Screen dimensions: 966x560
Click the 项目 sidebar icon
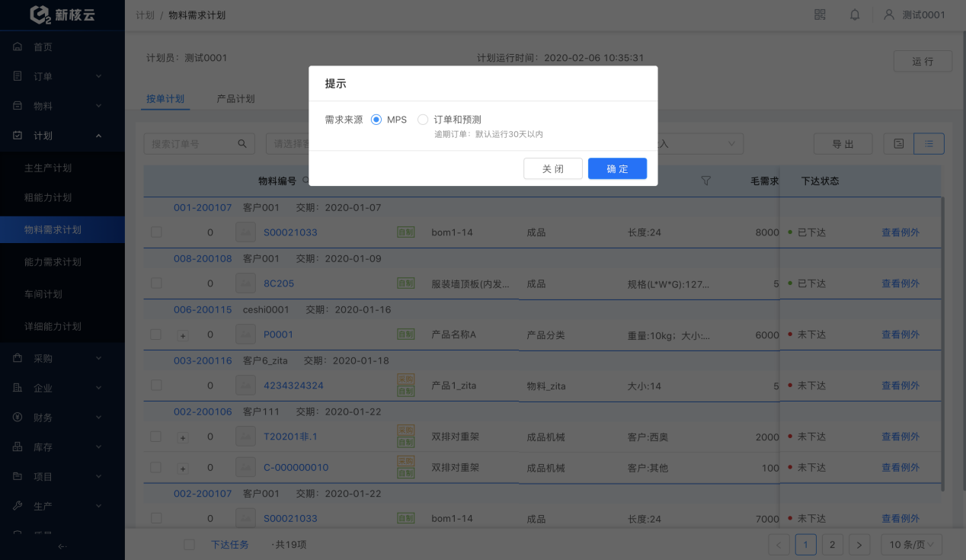click(x=18, y=476)
